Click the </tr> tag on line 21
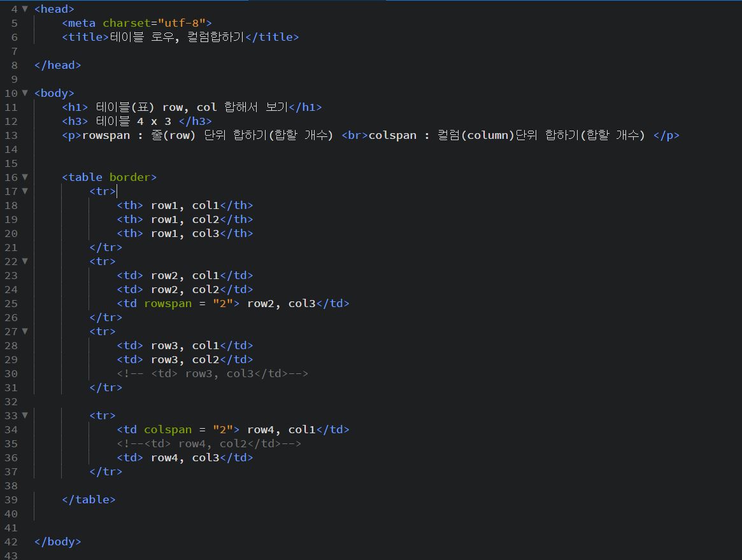 [x=106, y=248]
